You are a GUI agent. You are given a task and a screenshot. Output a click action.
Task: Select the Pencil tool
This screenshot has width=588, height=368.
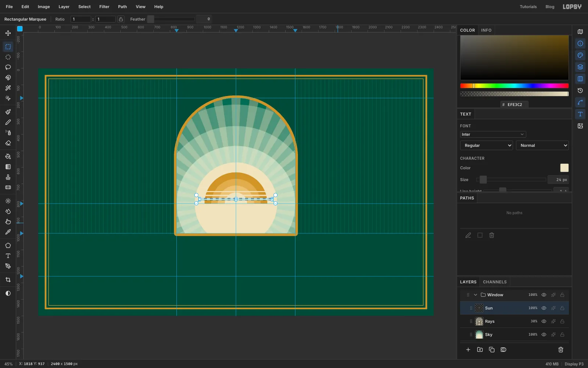coord(8,122)
